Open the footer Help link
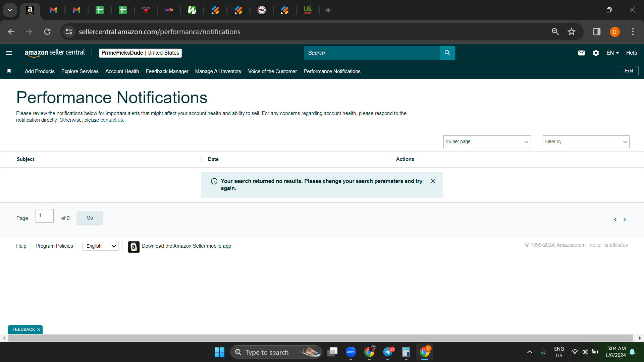 [x=21, y=246]
